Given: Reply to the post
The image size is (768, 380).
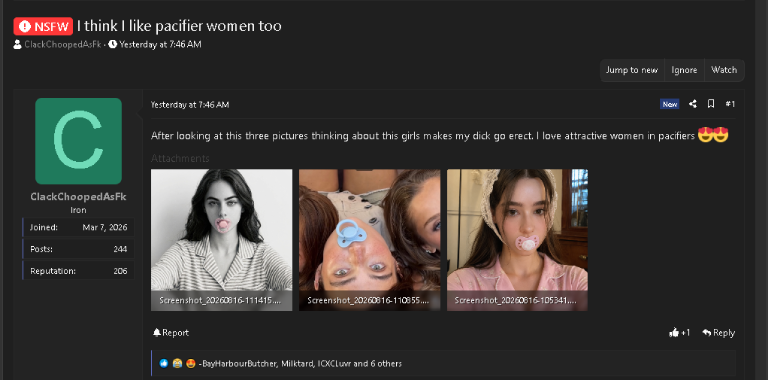Looking at the screenshot, I should pos(719,333).
